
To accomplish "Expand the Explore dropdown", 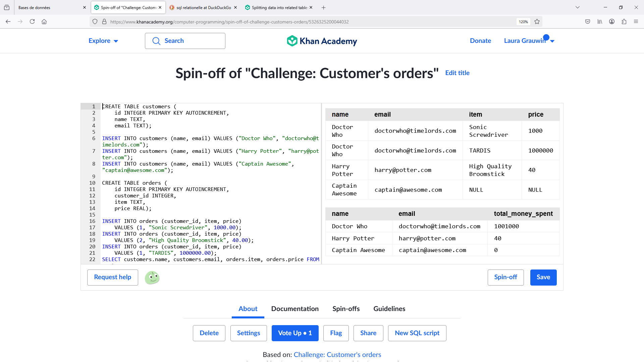I will (x=103, y=41).
